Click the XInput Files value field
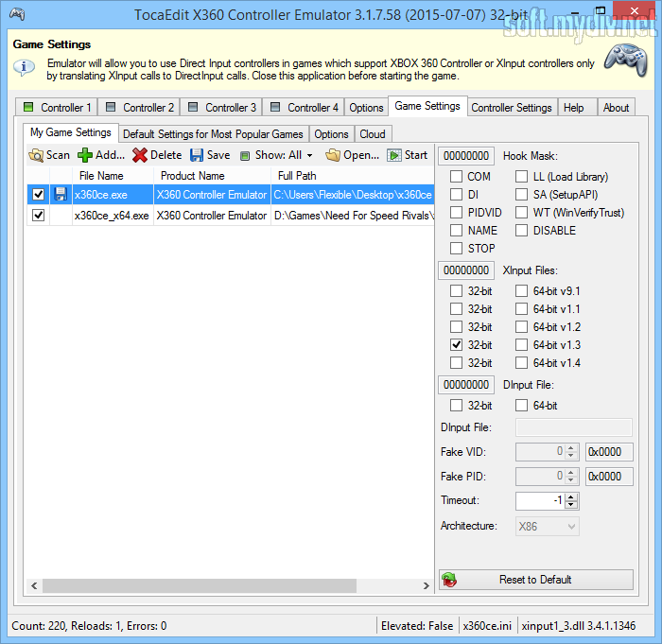Screen dimensions: 662x644 pyautogui.click(x=466, y=270)
